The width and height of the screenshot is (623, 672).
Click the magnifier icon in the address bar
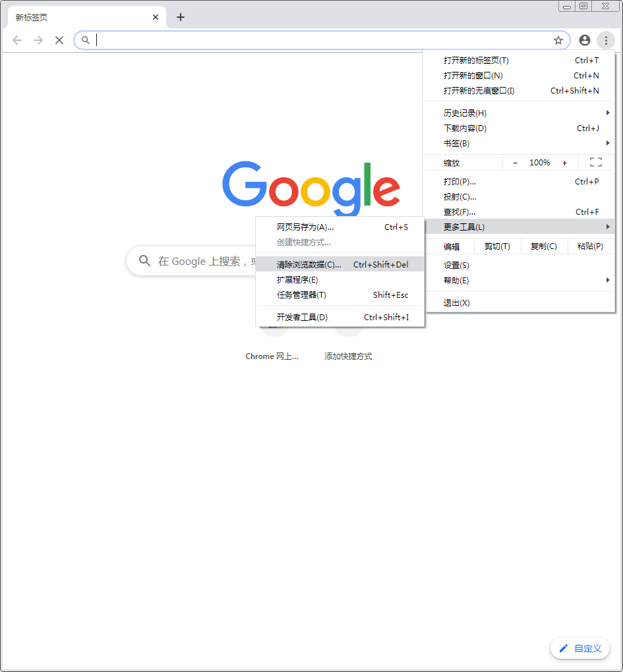click(x=86, y=40)
